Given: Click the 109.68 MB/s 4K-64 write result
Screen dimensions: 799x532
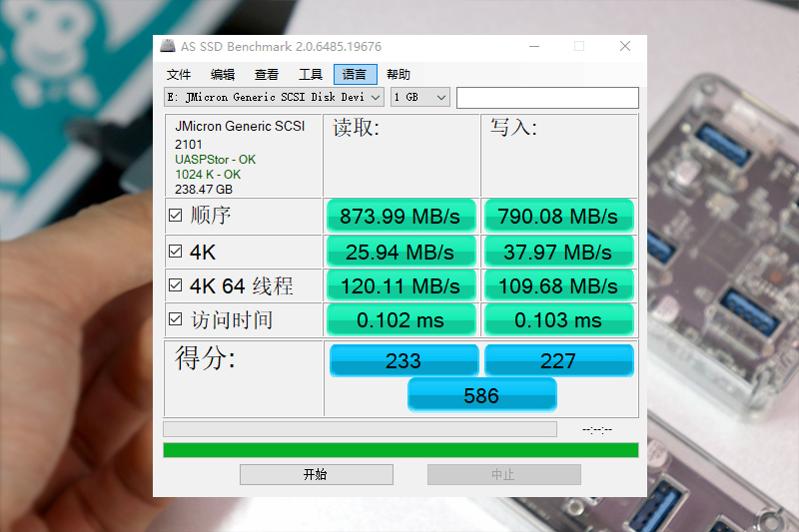Looking at the screenshot, I should pyautogui.click(x=559, y=286).
